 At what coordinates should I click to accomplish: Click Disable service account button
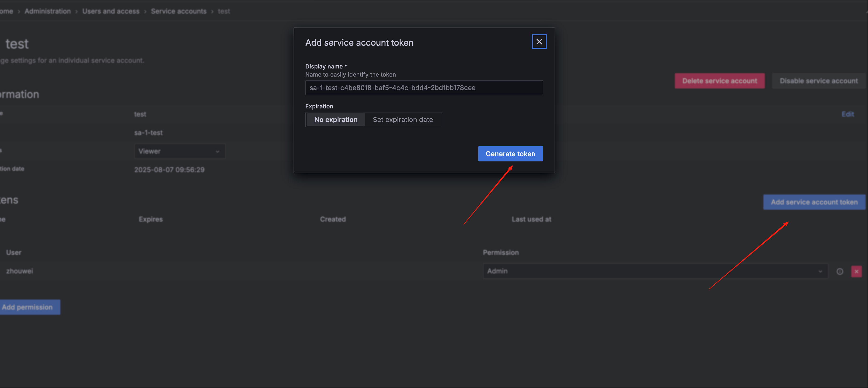click(819, 81)
